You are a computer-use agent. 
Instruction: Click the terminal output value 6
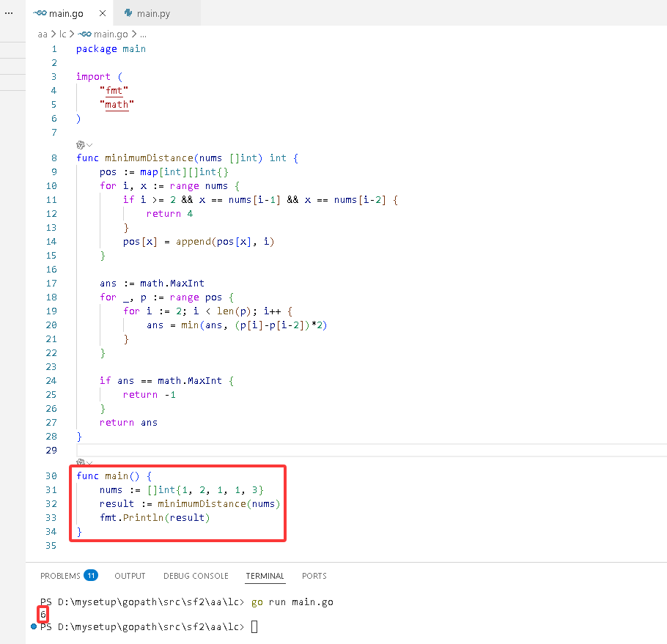43,614
